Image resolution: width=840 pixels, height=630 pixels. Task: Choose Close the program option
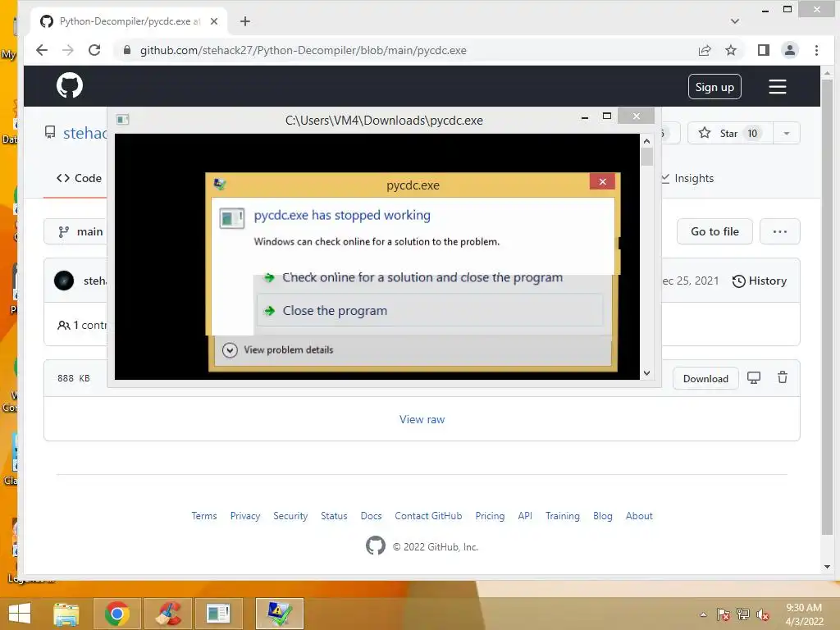[x=430, y=310]
